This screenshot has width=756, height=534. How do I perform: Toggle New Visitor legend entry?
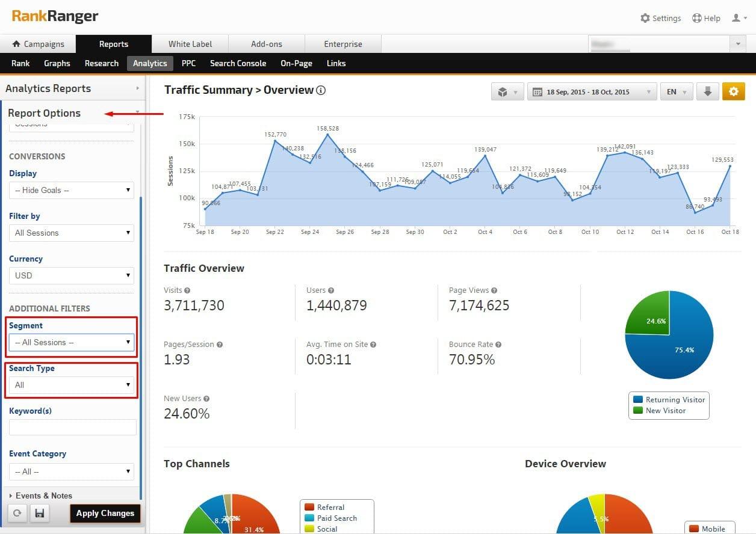point(659,410)
